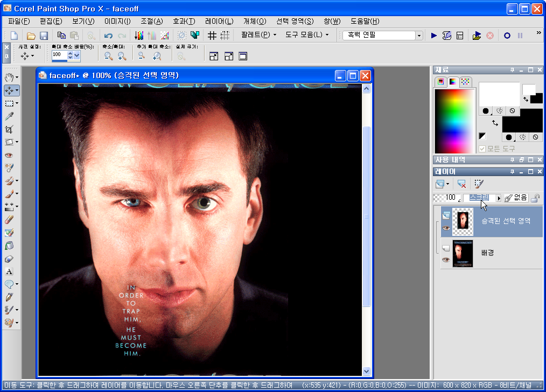
Task: Click the New file icon
Action: 15,36
